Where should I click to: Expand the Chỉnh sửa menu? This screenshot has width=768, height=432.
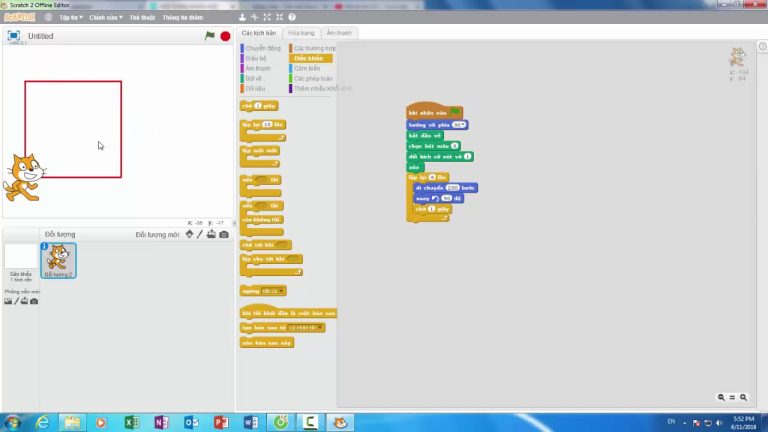(x=102, y=17)
